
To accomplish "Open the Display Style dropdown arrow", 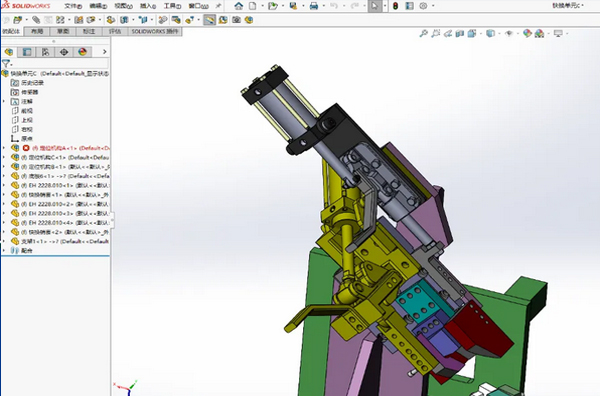I will tap(499, 34).
